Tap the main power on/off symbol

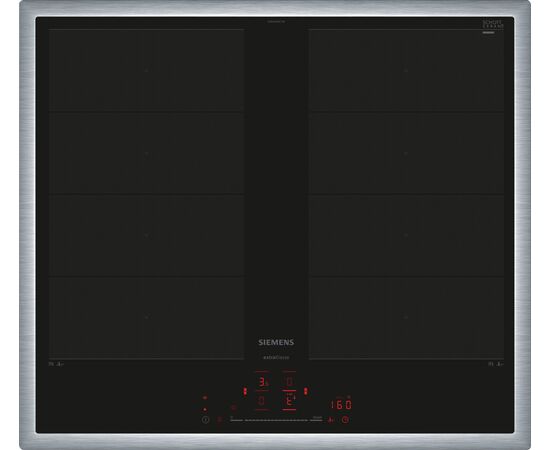(206, 419)
